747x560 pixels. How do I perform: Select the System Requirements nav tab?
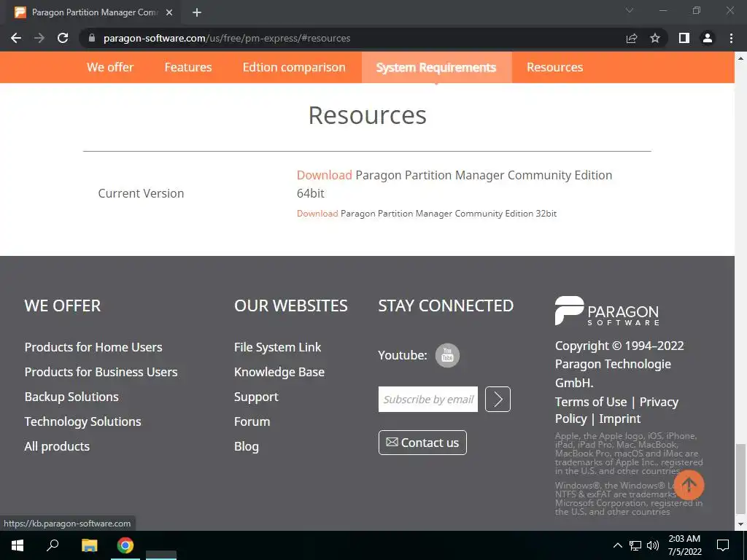(436, 67)
